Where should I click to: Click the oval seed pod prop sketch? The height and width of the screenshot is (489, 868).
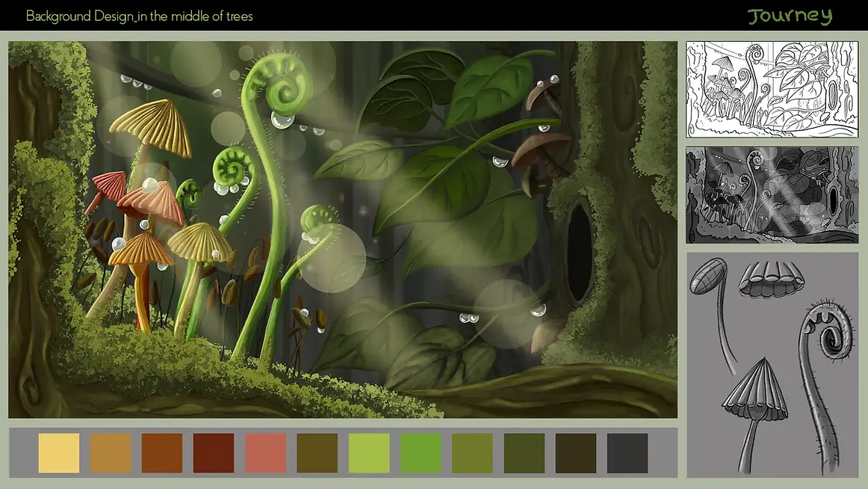click(714, 316)
